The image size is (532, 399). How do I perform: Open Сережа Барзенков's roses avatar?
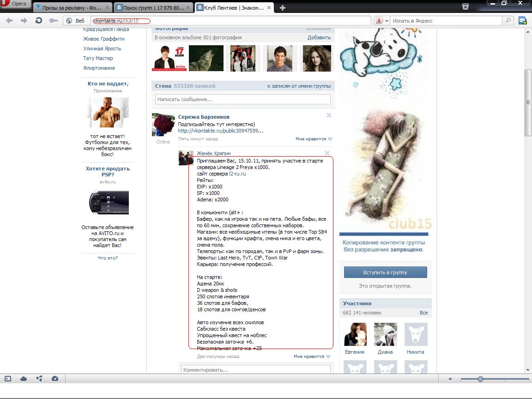pos(163,125)
